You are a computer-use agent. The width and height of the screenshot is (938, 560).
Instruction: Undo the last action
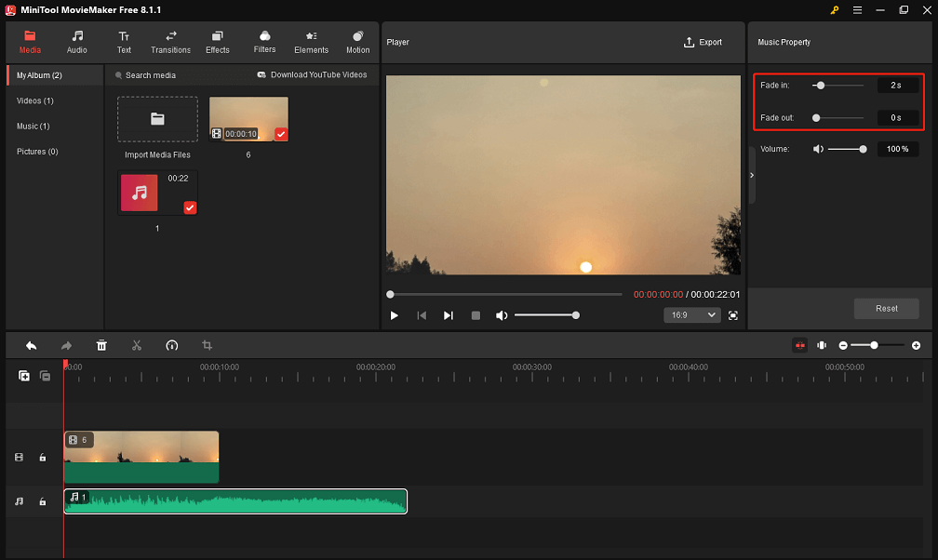pos(31,346)
